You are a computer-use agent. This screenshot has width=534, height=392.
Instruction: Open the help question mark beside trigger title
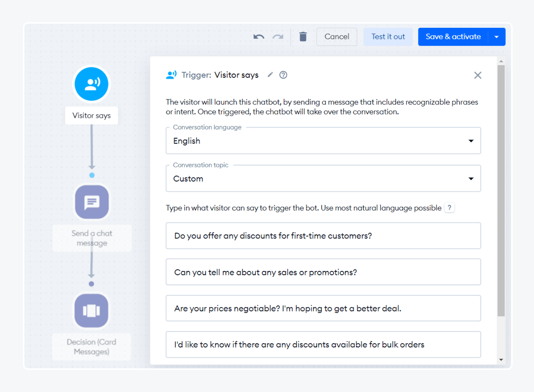coord(283,75)
